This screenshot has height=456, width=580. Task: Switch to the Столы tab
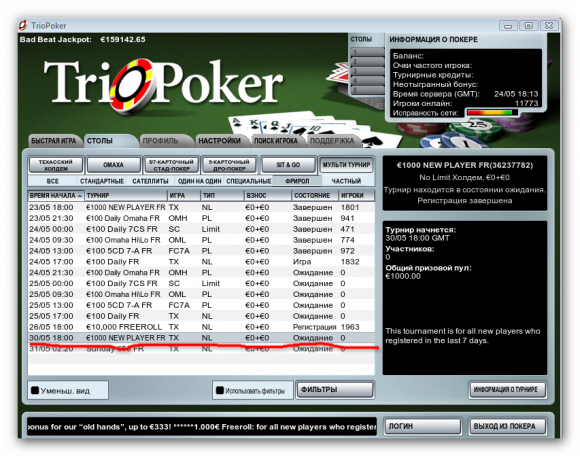110,141
